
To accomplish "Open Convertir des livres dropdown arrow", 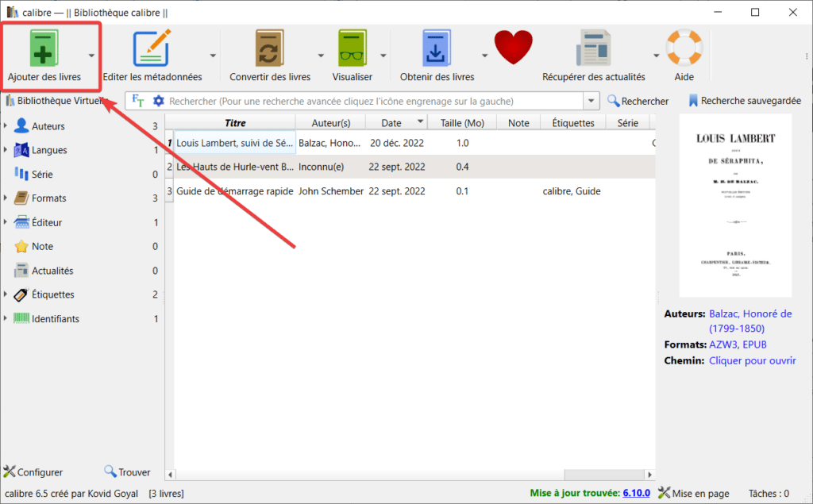I will pyautogui.click(x=321, y=56).
